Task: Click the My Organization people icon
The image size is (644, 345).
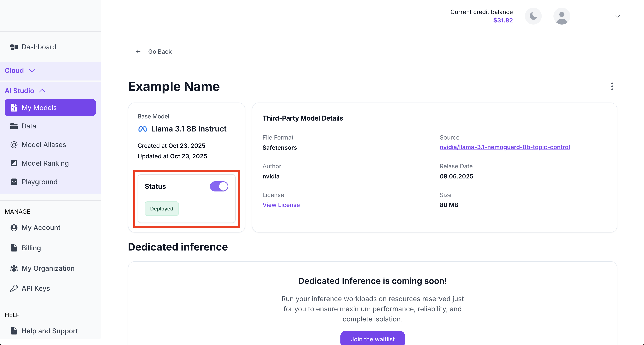Action: click(14, 268)
